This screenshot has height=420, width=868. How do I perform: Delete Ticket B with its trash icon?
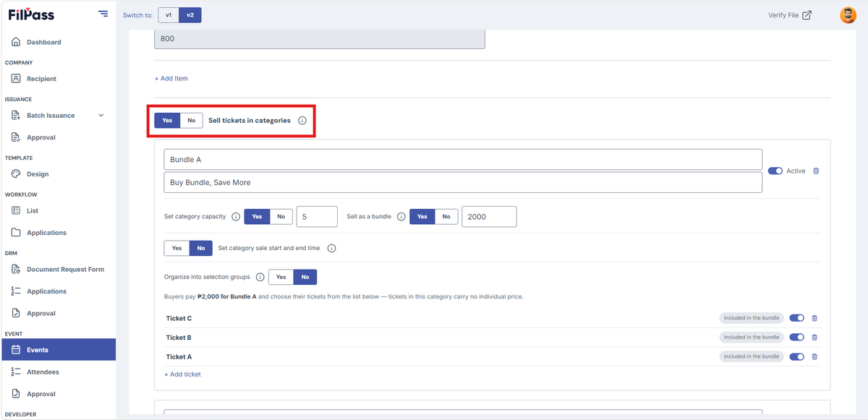click(x=814, y=338)
